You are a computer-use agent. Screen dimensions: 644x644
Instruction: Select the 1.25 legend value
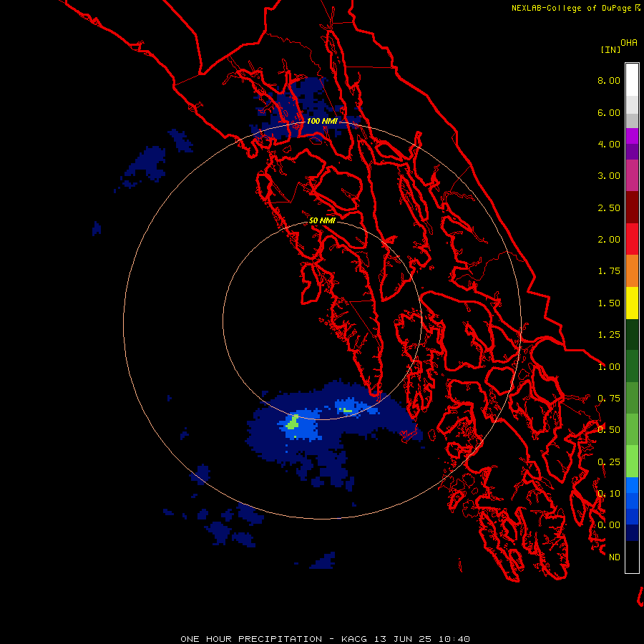[x=609, y=335]
